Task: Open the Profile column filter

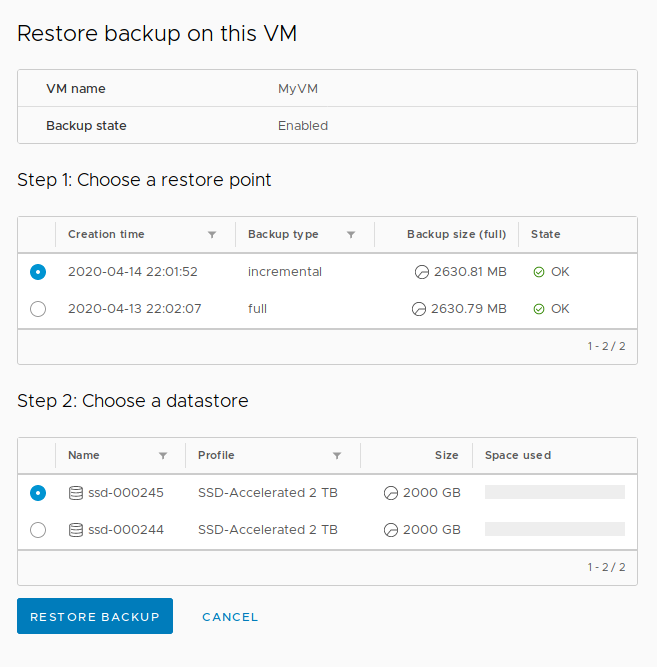Action: click(337, 456)
